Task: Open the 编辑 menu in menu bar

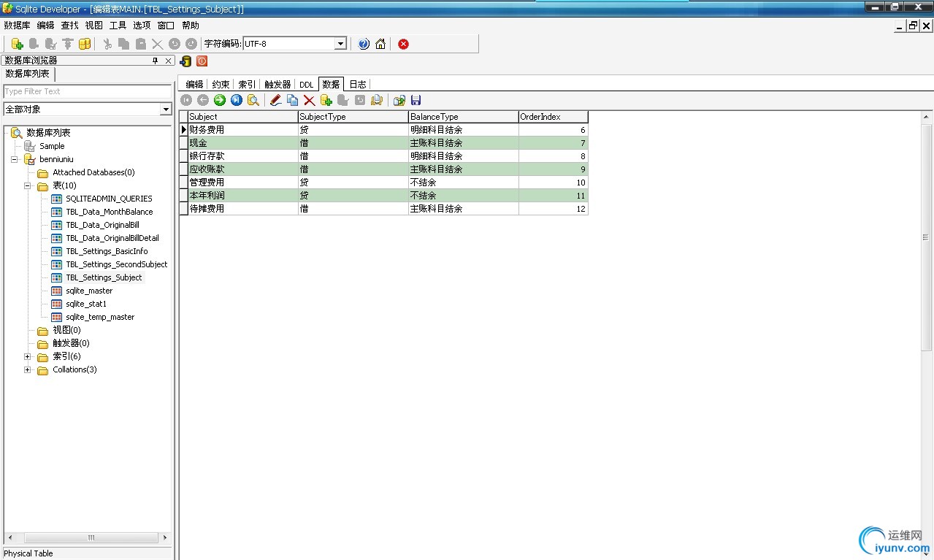Action: pos(45,26)
